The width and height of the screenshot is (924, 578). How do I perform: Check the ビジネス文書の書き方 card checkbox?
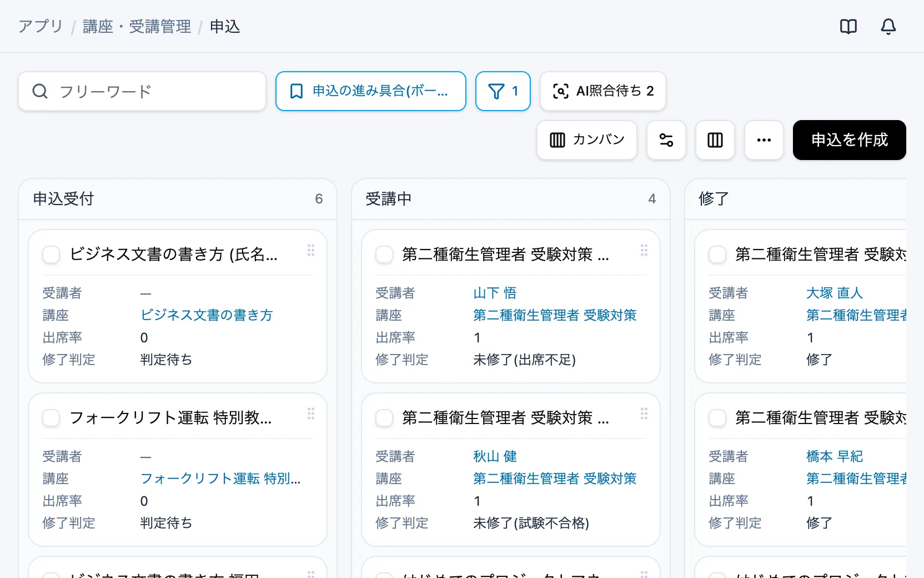tap(51, 255)
